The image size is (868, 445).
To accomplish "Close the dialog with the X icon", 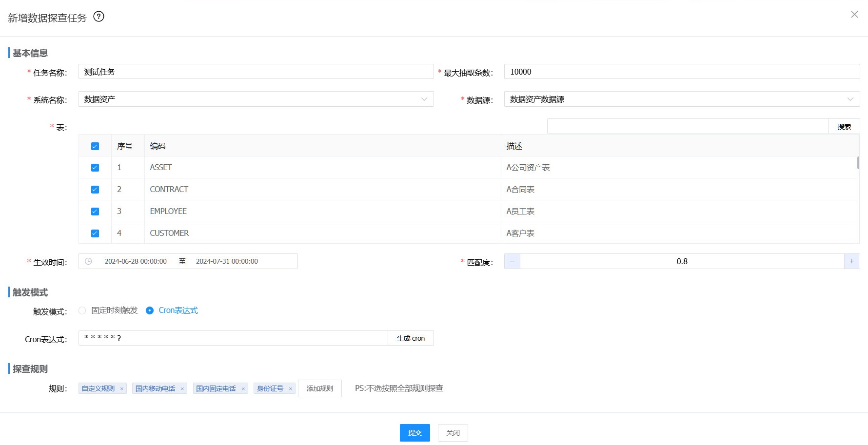I will click(x=854, y=15).
